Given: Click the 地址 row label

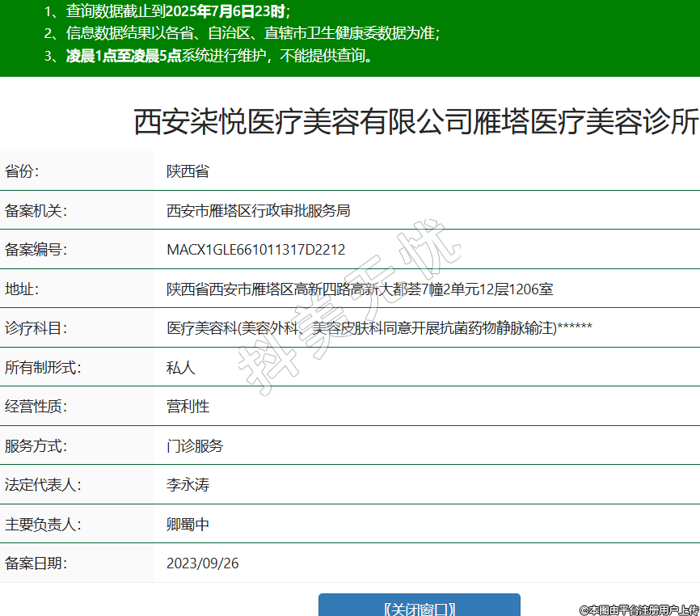Looking at the screenshot, I should pos(22,289).
